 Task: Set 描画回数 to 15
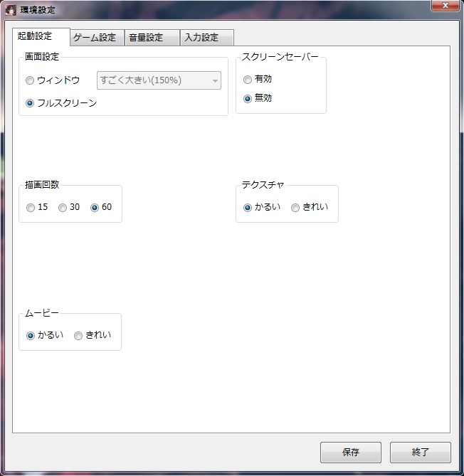[30, 208]
